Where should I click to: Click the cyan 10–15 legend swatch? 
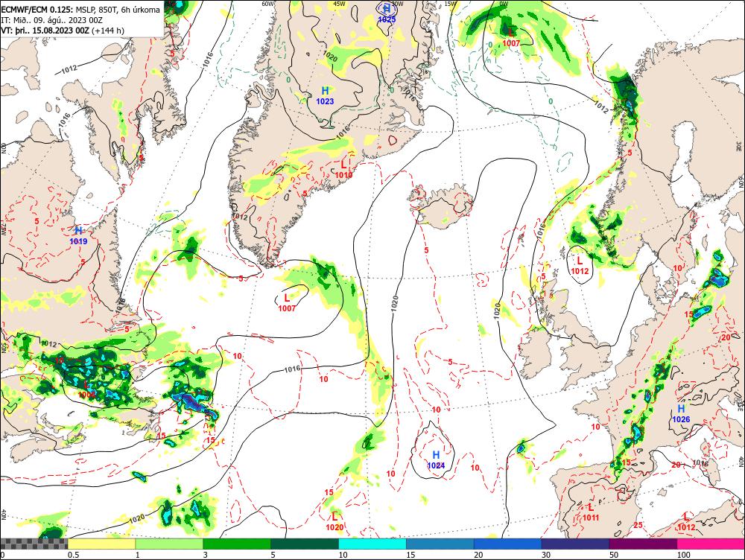point(372,544)
